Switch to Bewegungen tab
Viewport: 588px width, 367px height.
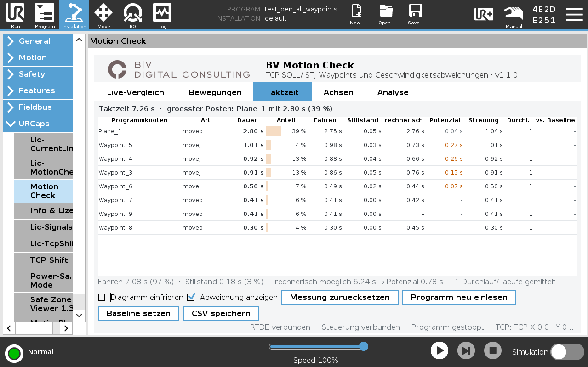pos(215,92)
